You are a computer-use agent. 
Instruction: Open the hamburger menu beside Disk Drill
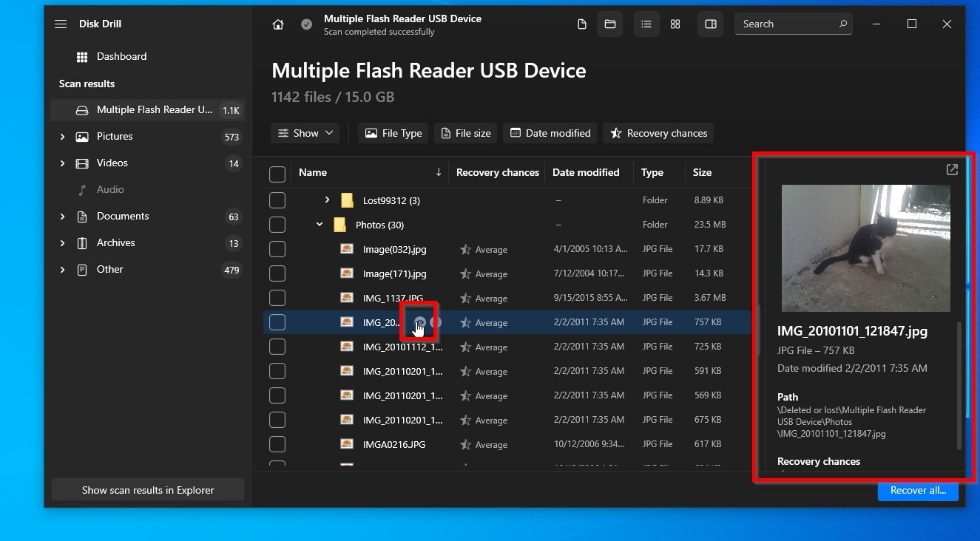tap(61, 24)
